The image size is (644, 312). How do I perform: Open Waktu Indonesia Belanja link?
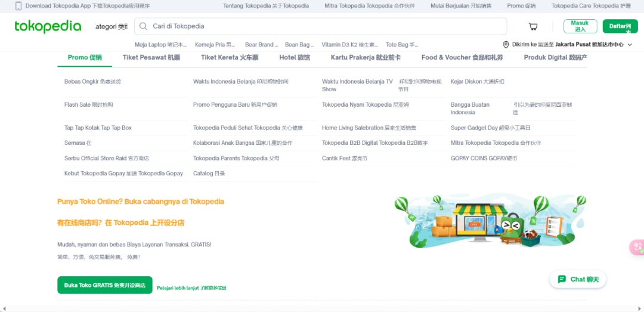click(x=241, y=81)
